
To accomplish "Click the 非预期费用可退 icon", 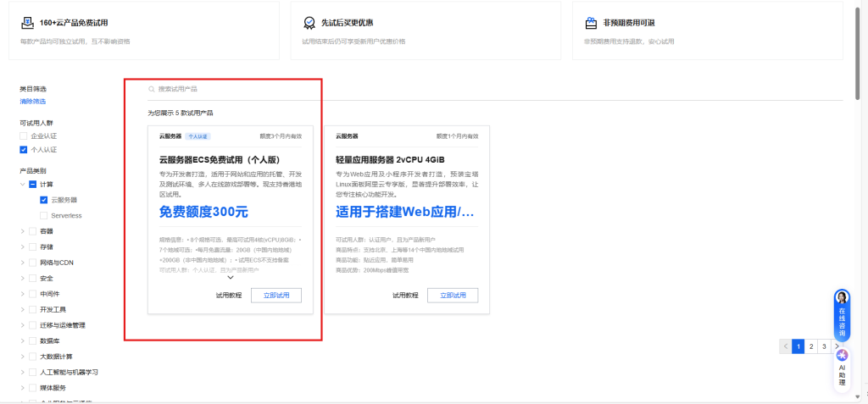I will tap(591, 22).
